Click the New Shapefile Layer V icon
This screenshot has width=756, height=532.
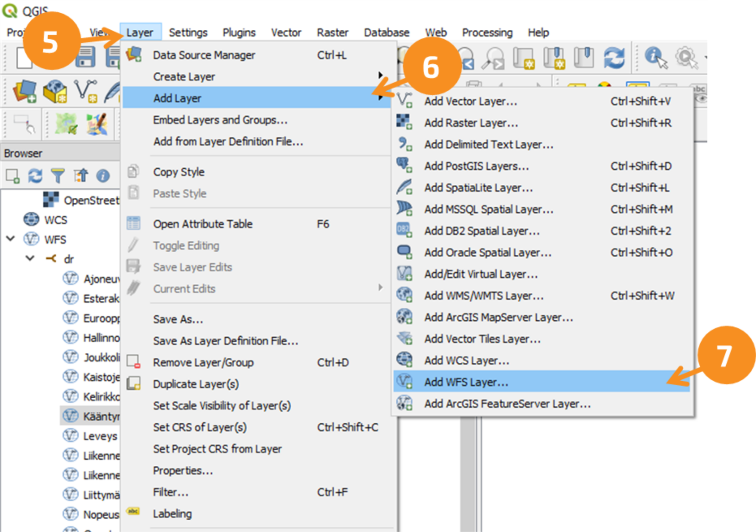[x=86, y=91]
